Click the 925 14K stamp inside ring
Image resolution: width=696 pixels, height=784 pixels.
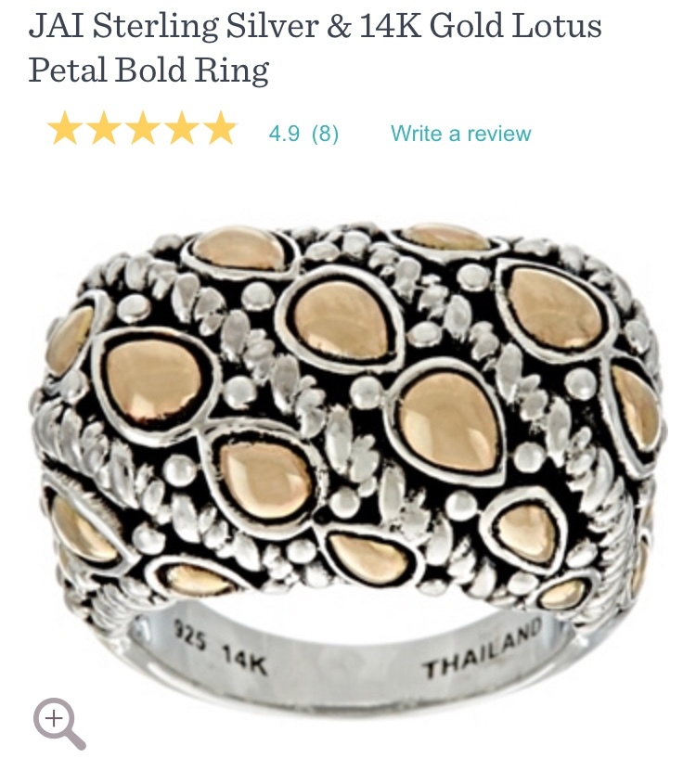point(220,648)
